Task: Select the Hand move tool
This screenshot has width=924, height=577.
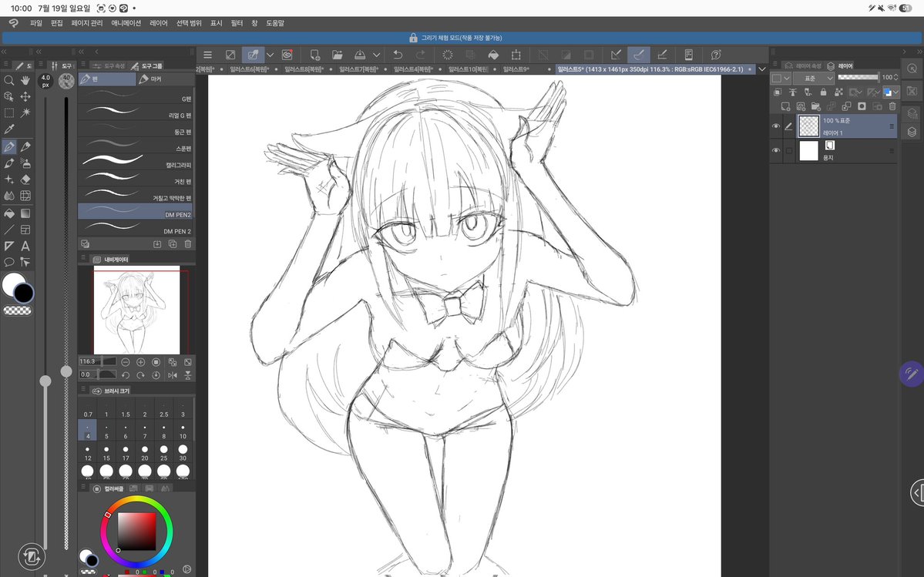Action: (25, 80)
